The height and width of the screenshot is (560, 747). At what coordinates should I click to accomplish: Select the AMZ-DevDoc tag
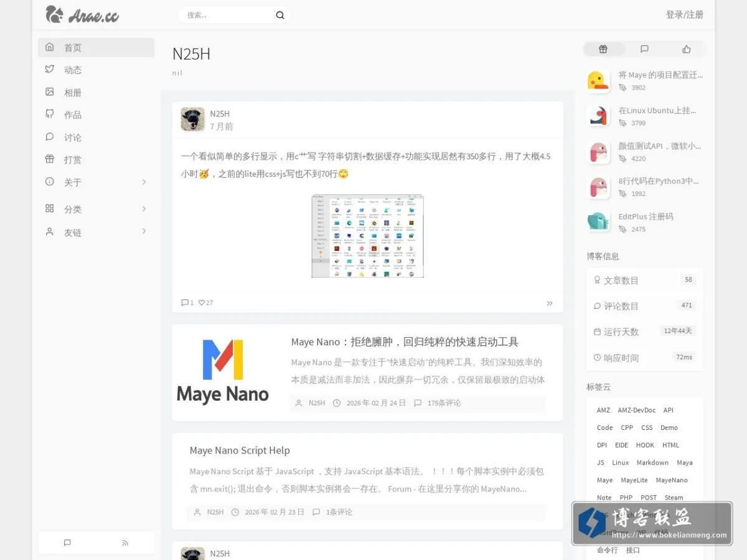pos(636,411)
